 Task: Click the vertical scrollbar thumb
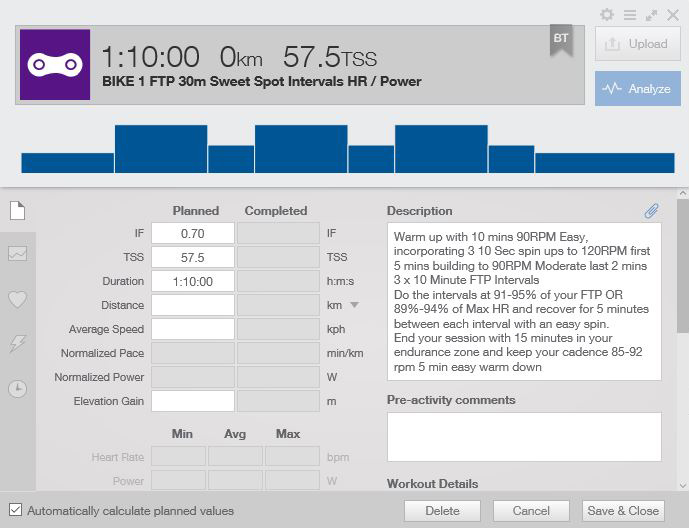click(682, 266)
